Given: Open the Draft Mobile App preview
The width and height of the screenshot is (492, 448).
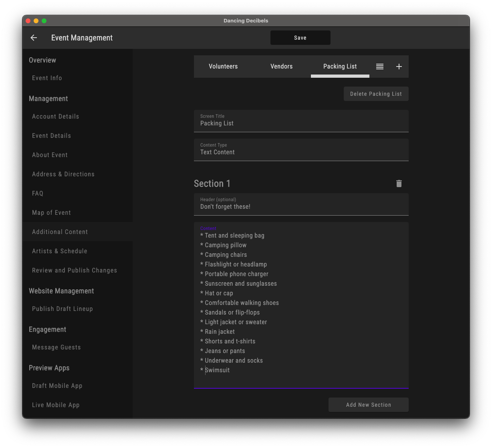Looking at the screenshot, I should point(57,385).
